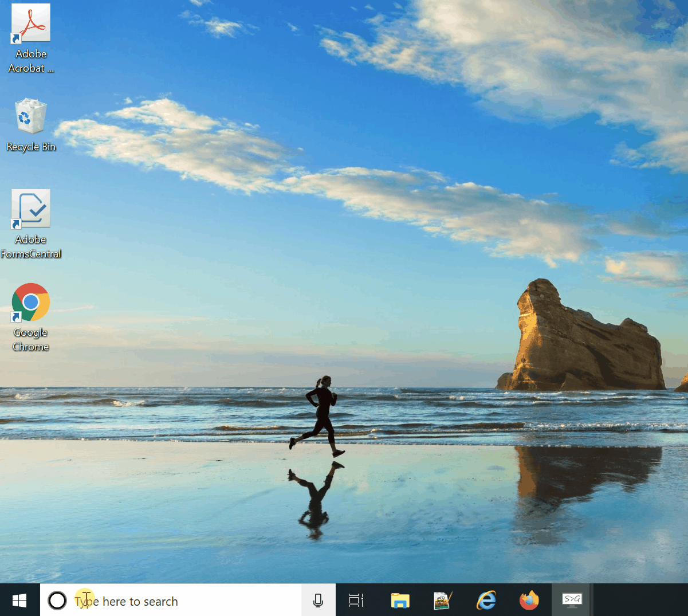688x616 pixels.
Task: Open the Windows Start menu
Action: click(x=19, y=600)
